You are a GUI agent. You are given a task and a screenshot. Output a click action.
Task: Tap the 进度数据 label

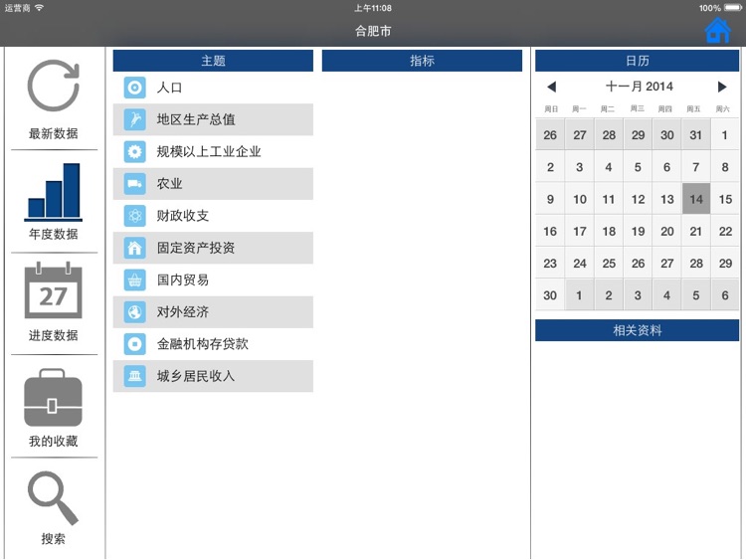coord(54,335)
